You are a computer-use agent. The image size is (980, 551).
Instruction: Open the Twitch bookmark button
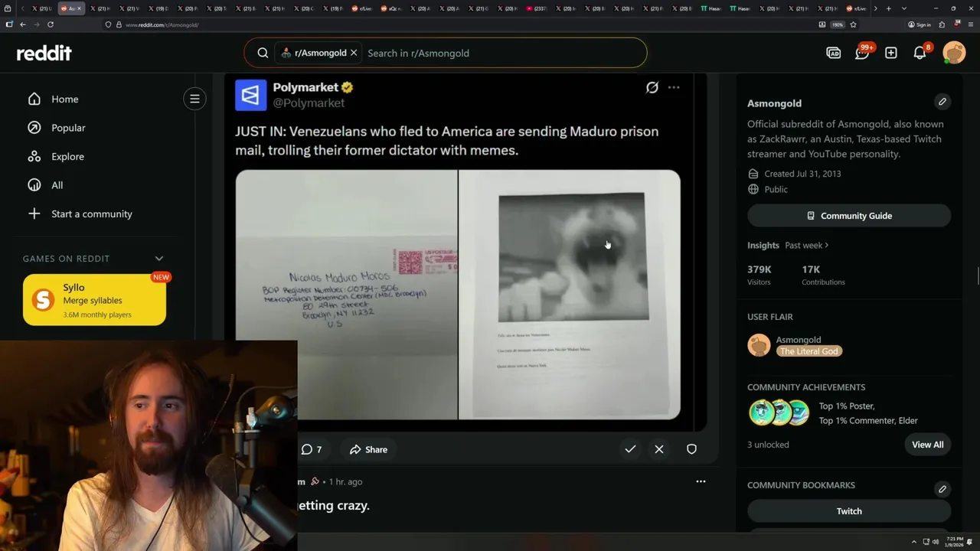849,511
